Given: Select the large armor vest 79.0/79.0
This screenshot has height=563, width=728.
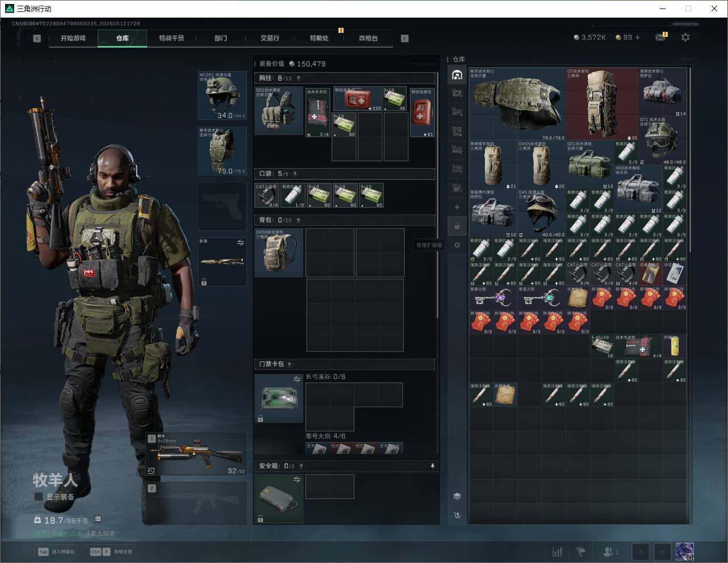Looking at the screenshot, I should pyautogui.click(x=517, y=104).
